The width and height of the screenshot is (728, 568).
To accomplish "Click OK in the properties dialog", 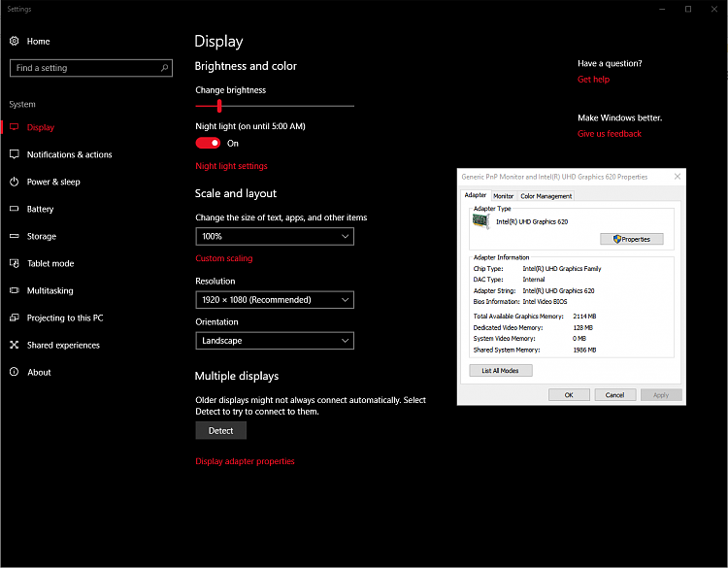I will click(569, 395).
